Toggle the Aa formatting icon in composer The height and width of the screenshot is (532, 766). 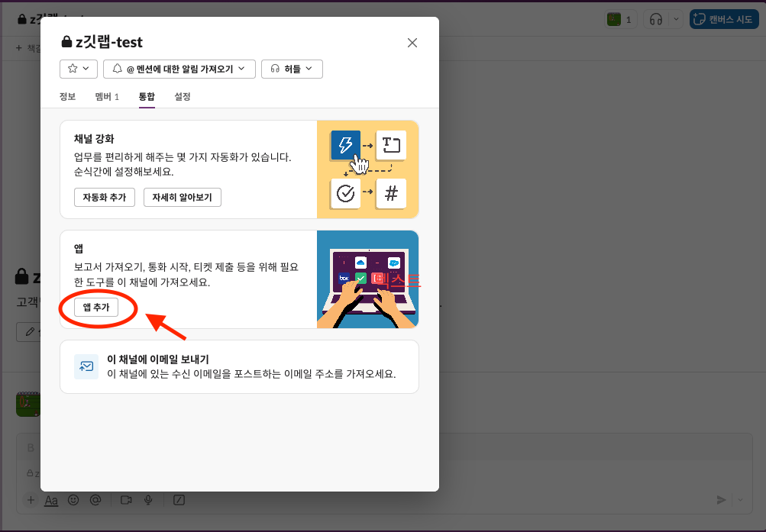point(51,500)
